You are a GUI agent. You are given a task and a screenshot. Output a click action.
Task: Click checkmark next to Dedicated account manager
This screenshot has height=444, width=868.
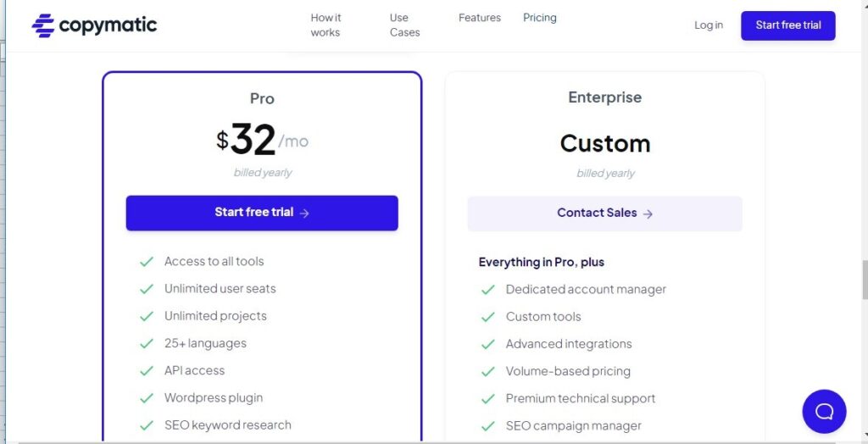tap(488, 290)
